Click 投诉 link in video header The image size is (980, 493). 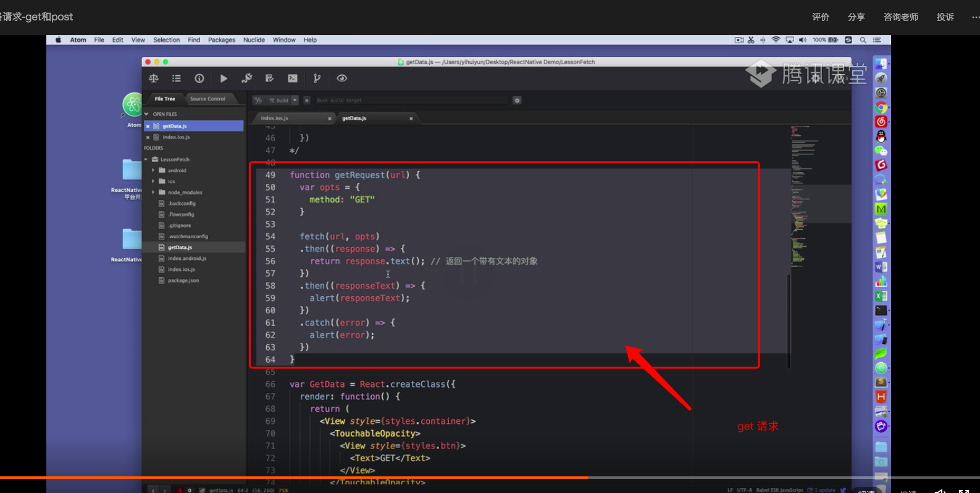click(x=945, y=17)
